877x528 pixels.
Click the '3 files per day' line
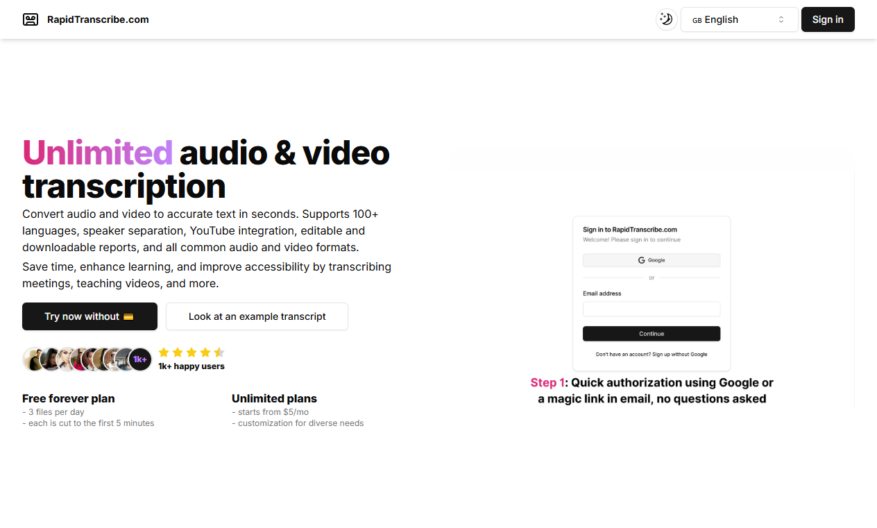tap(53, 412)
